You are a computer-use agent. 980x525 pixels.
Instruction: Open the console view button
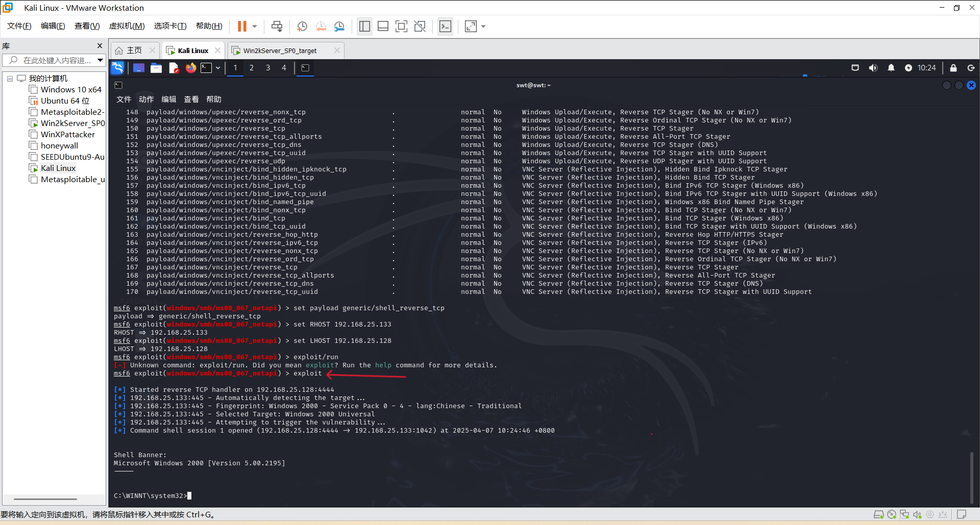[x=445, y=26]
